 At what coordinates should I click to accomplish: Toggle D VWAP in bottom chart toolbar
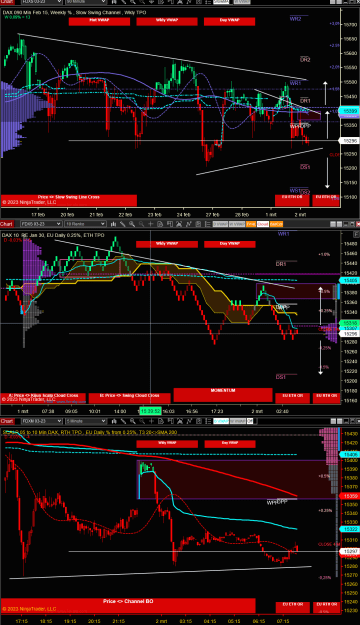point(221,421)
